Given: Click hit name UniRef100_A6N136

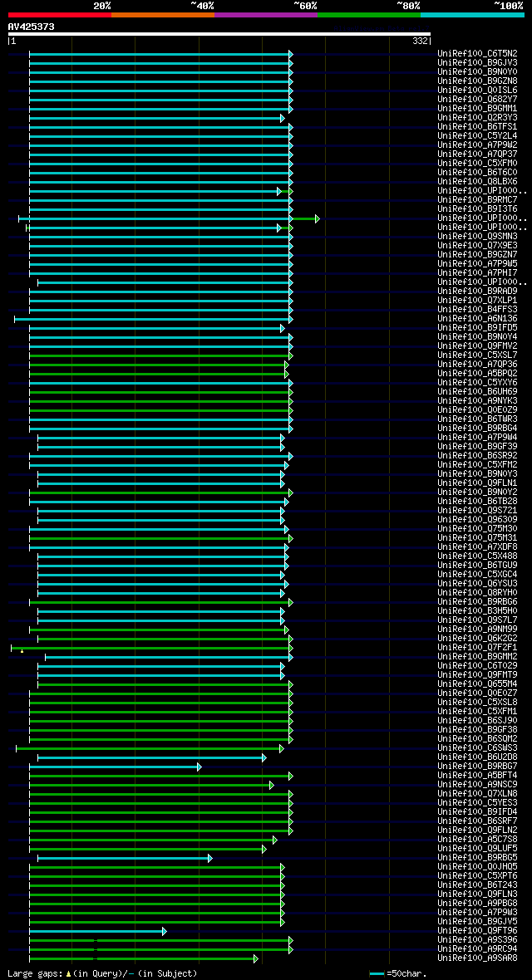Looking at the screenshot, I should point(477,319).
